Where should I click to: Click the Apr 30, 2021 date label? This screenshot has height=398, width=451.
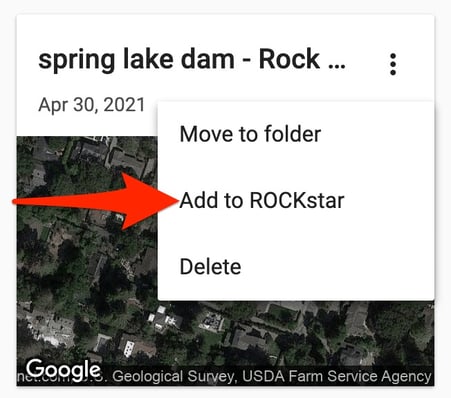(92, 105)
